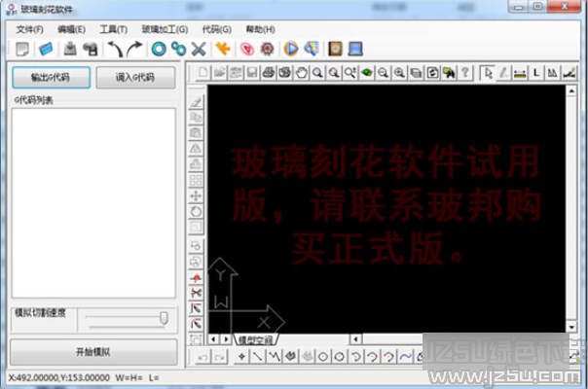588x389 pixels.
Task: Click the question mark help icon
Action: (x=465, y=72)
